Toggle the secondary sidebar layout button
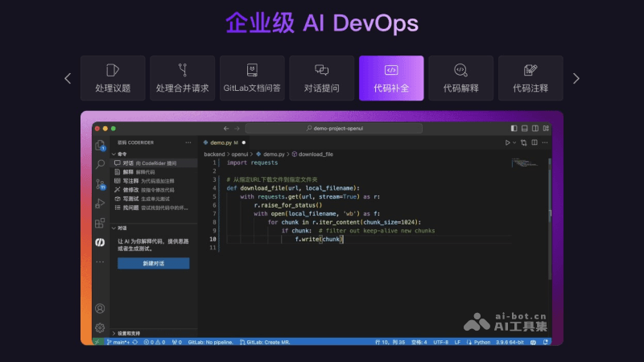Screen dimensions: 644x362 pyautogui.click(x=534, y=129)
